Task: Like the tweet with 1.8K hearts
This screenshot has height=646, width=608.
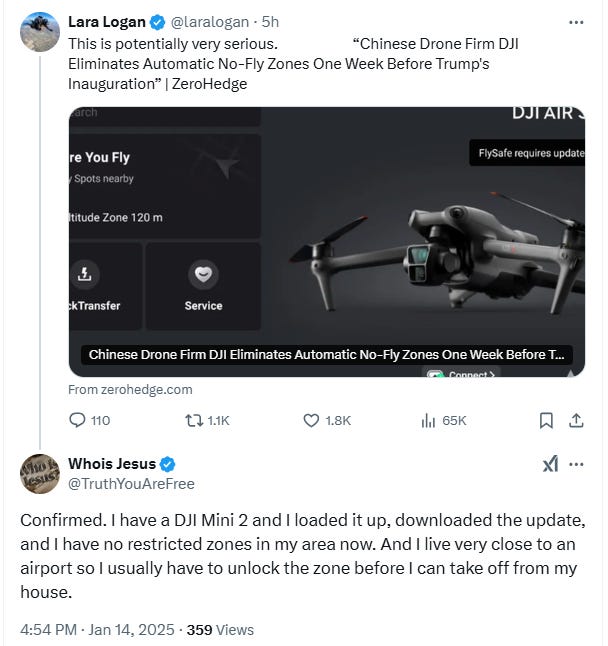Action: 312,421
